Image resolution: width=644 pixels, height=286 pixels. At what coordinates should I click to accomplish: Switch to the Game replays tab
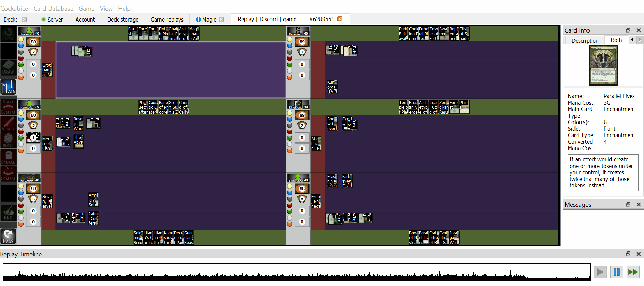coord(167,19)
